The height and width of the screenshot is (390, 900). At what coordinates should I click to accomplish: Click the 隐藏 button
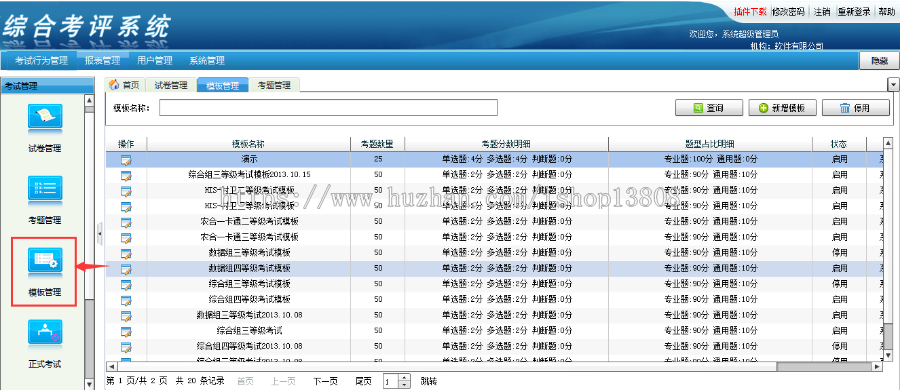point(879,60)
